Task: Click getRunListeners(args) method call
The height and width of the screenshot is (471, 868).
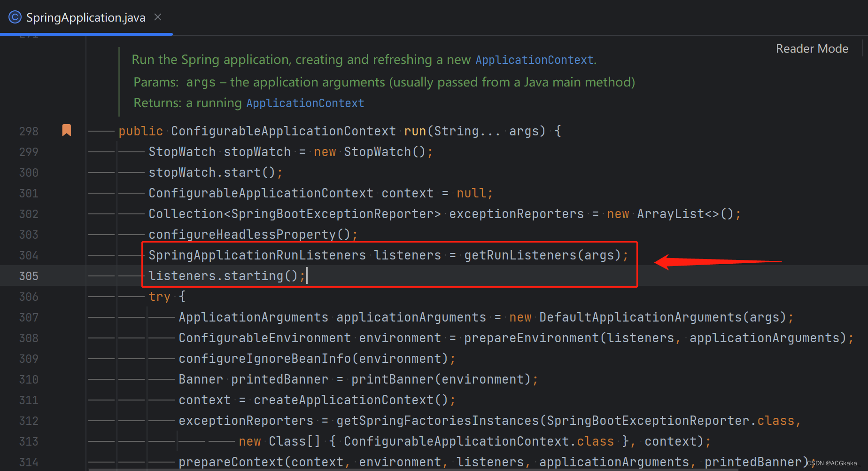Action: click(543, 255)
